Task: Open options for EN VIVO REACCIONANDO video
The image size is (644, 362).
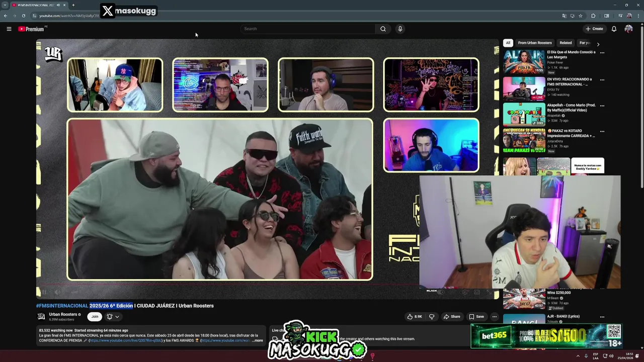Action: coord(602,79)
